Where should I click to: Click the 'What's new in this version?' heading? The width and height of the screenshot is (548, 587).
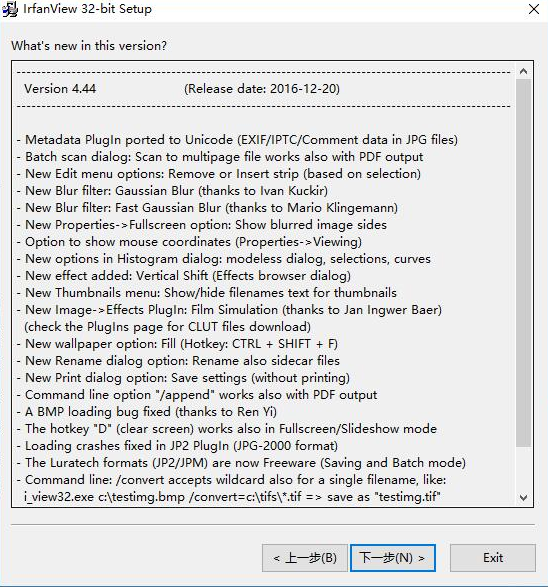coord(89,46)
